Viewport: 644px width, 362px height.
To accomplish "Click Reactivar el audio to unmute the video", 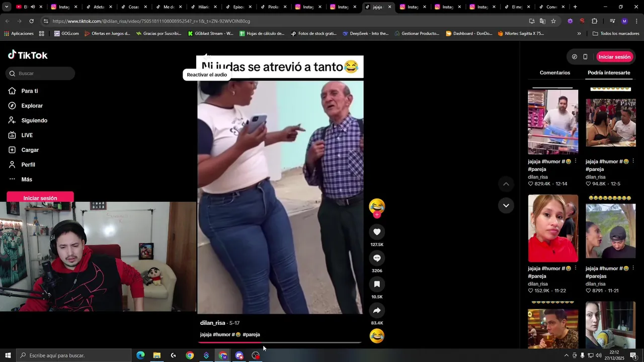I will click(207, 75).
